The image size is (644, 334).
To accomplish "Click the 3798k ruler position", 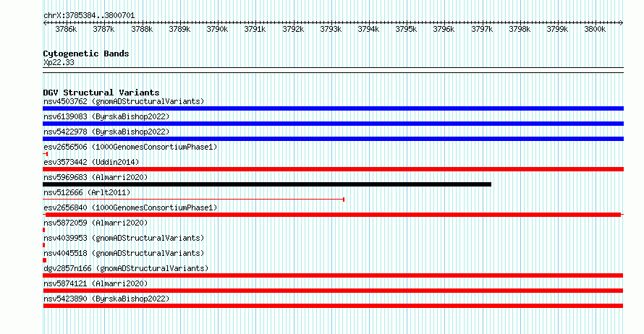I will tap(520, 29).
